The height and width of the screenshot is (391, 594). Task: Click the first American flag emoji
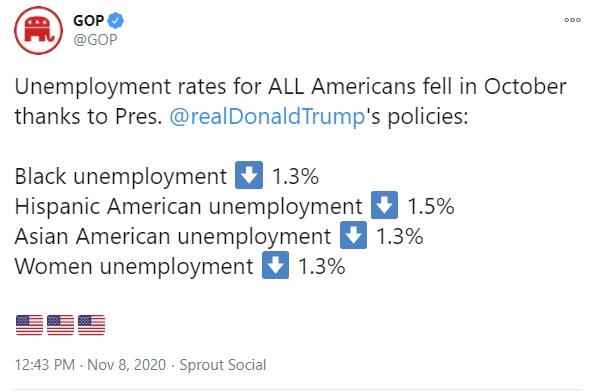[x=30, y=325]
